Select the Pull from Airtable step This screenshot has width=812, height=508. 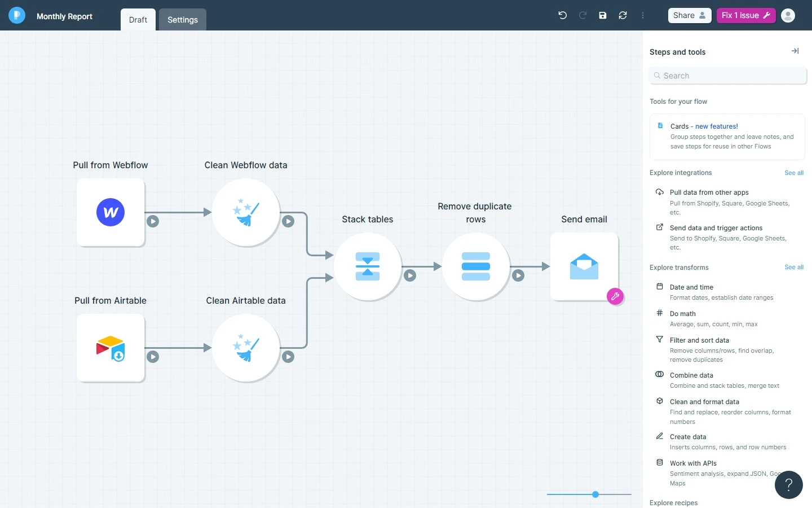(x=111, y=348)
